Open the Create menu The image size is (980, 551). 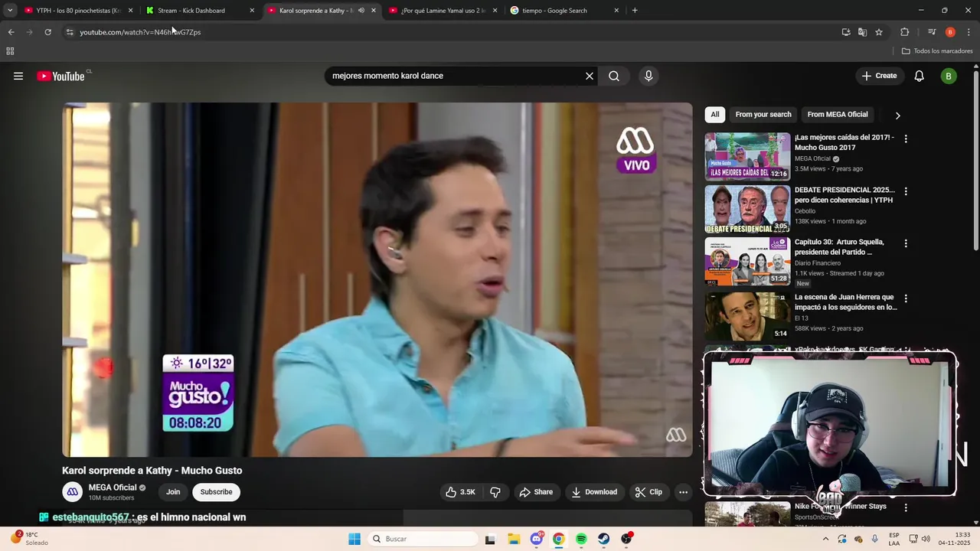click(879, 76)
